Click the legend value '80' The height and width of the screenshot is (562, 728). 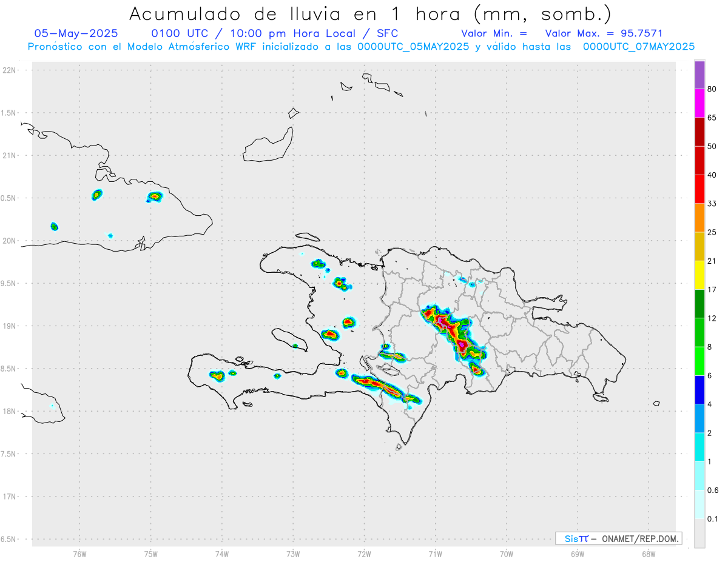pyautogui.click(x=712, y=89)
